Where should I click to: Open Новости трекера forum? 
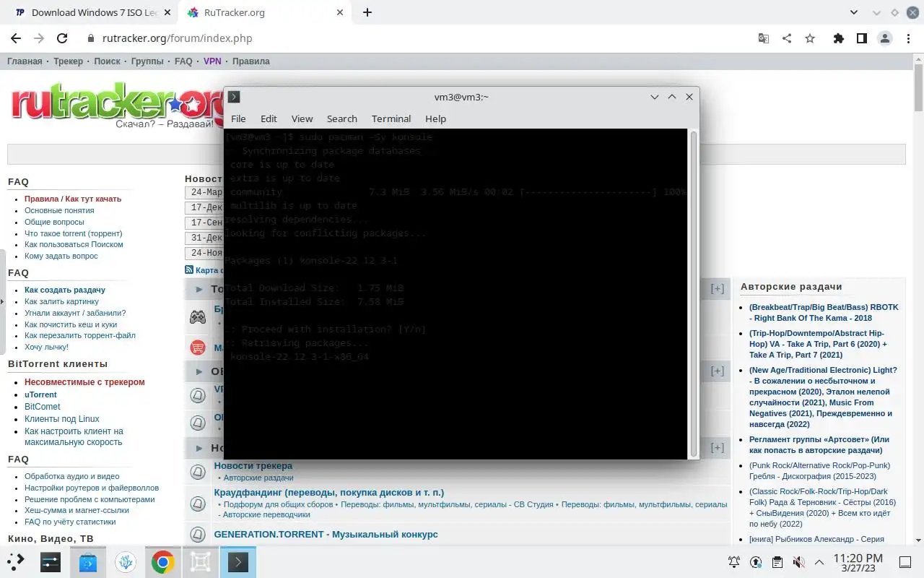(253, 466)
